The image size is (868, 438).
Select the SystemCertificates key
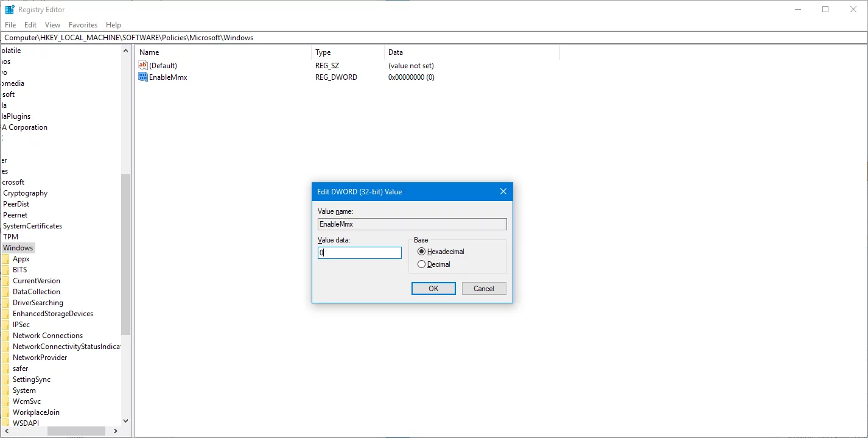coord(32,226)
